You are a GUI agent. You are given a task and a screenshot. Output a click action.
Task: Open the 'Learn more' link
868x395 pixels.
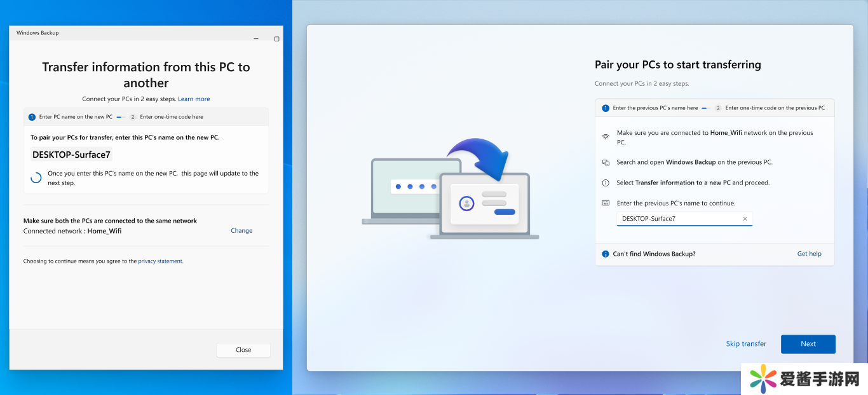coord(194,99)
